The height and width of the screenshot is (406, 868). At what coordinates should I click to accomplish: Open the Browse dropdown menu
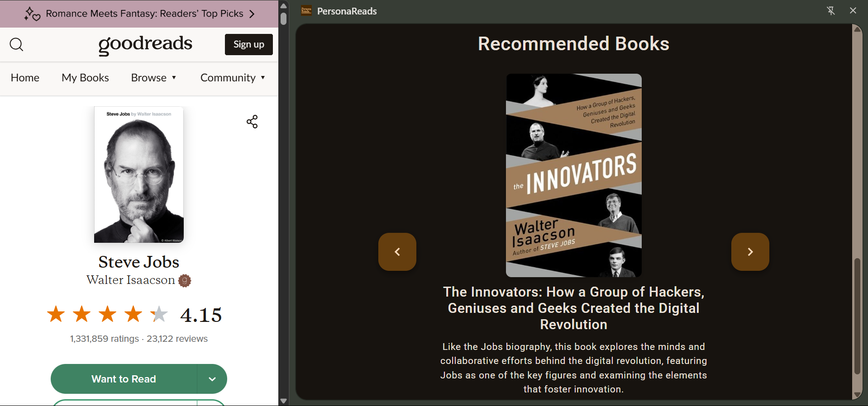153,78
